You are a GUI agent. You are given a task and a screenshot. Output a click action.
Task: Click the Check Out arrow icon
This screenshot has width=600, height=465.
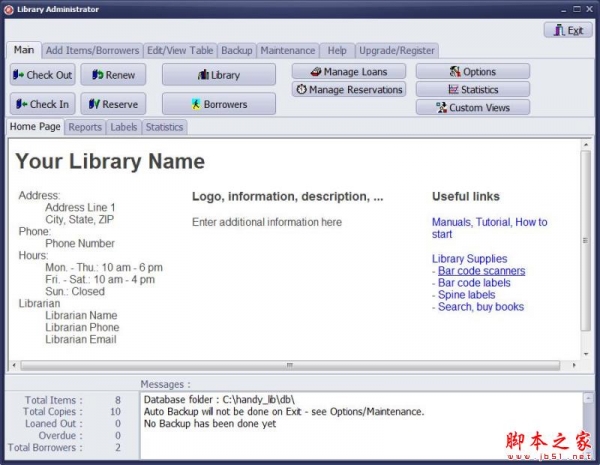coord(18,75)
